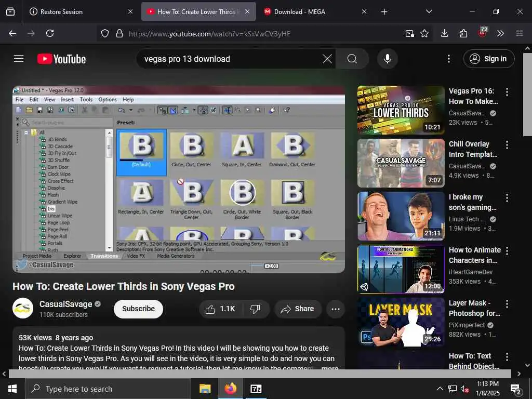This screenshot has height=399, width=532.
Task: Click page vertical scrollbar thumb
Action: (527, 95)
